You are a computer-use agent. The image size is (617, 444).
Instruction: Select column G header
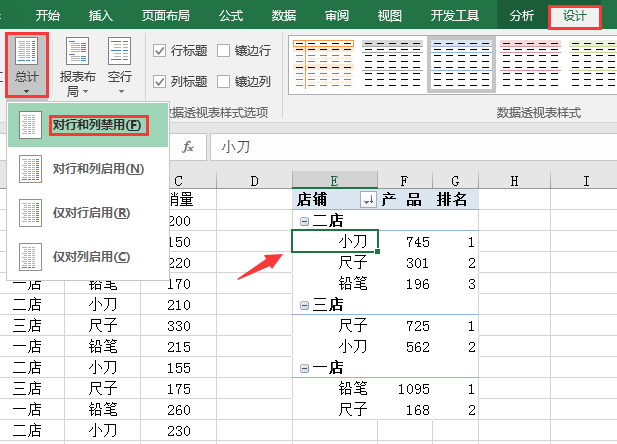coord(455,181)
